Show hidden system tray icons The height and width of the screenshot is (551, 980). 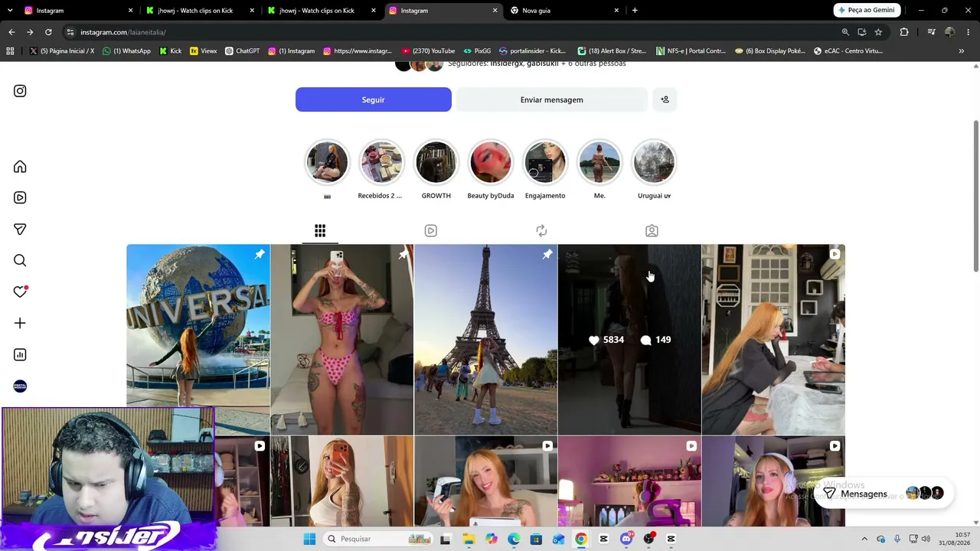point(864,539)
